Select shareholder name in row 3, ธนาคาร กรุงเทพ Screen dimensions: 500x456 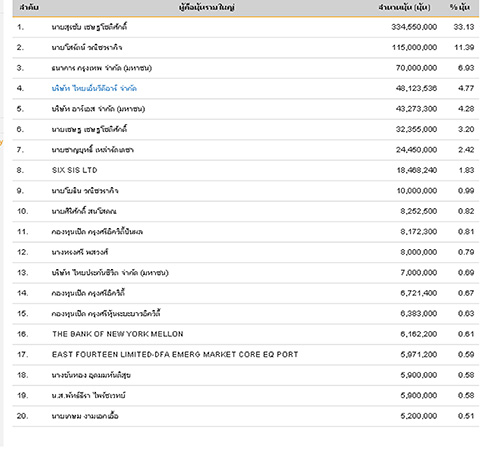102,68
